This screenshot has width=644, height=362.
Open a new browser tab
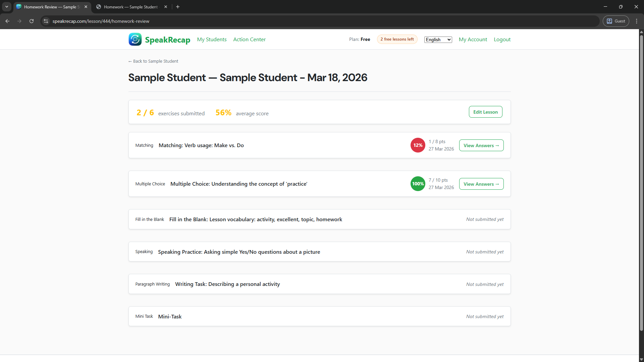(x=178, y=7)
